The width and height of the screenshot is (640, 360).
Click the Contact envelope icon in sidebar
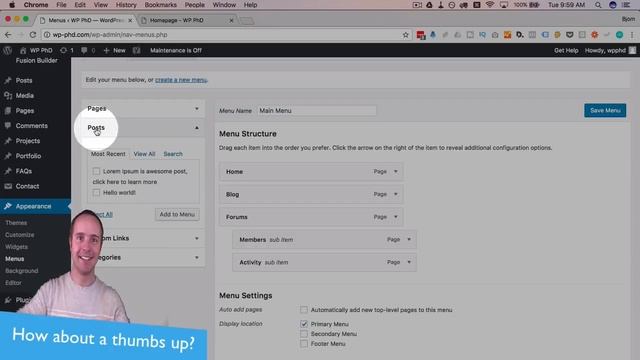8,186
